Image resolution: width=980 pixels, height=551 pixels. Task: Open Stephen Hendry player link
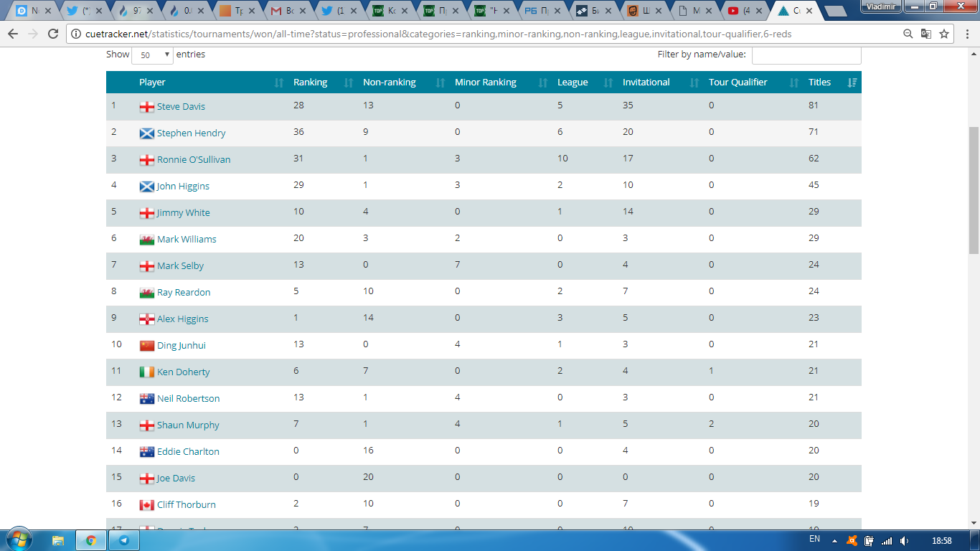click(x=191, y=133)
